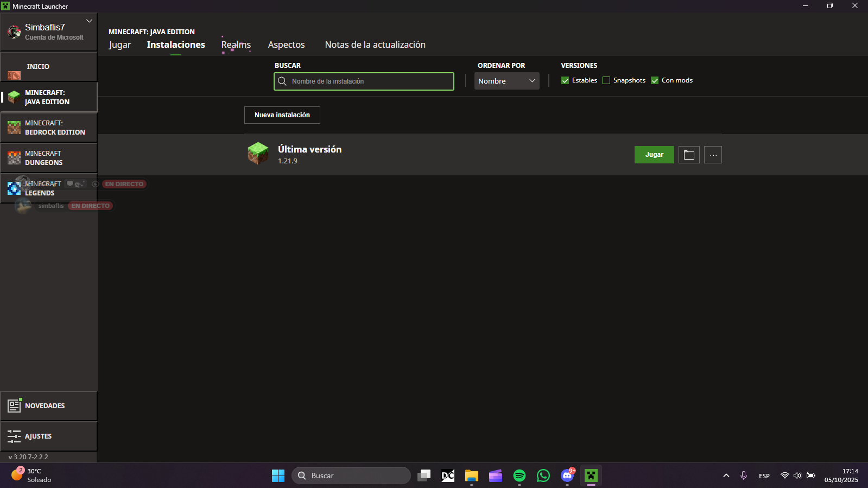Click the taskbar Buscar search box

coord(351,476)
